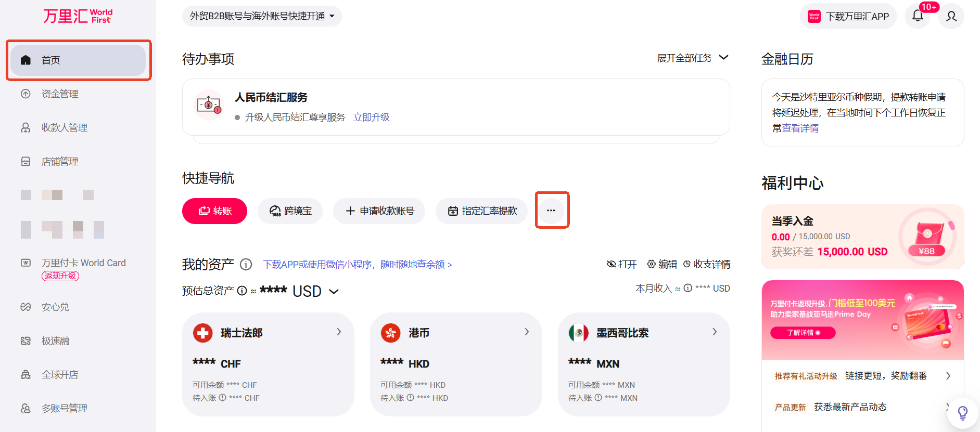Expand all tasks with 展开全部任务

coord(692,58)
